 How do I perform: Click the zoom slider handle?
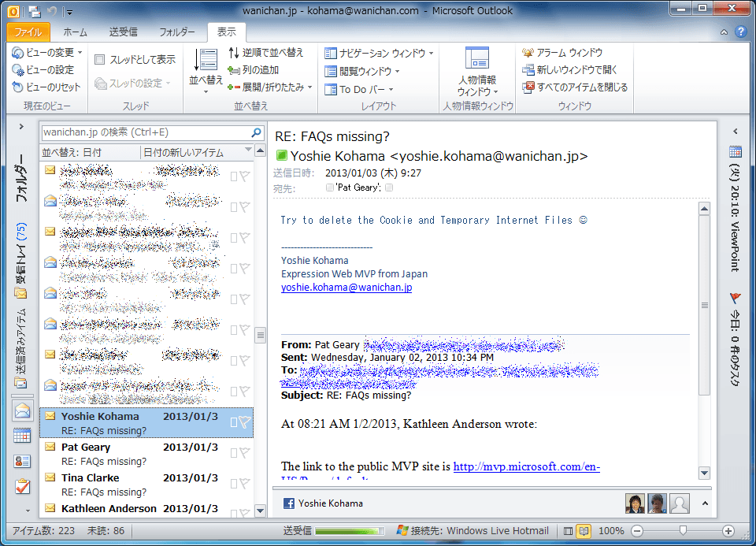click(x=683, y=530)
